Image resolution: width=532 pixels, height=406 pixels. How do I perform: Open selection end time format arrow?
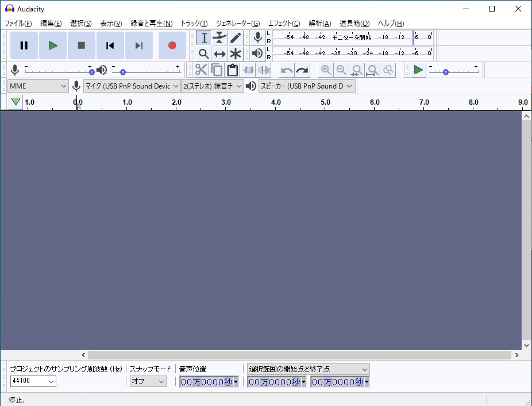click(367, 382)
